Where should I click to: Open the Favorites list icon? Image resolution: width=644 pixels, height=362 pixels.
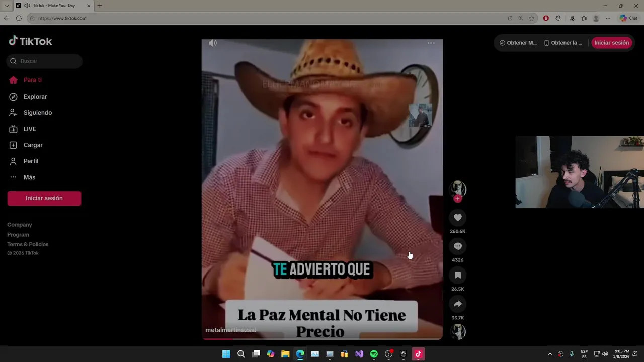pyautogui.click(x=584, y=18)
